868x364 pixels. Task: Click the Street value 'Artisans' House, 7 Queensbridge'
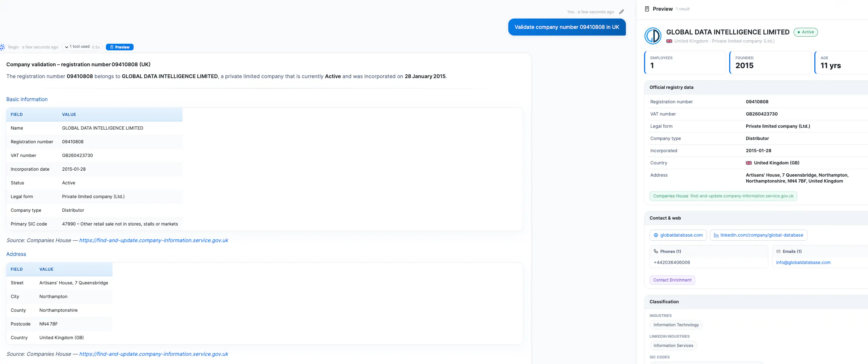point(74,283)
